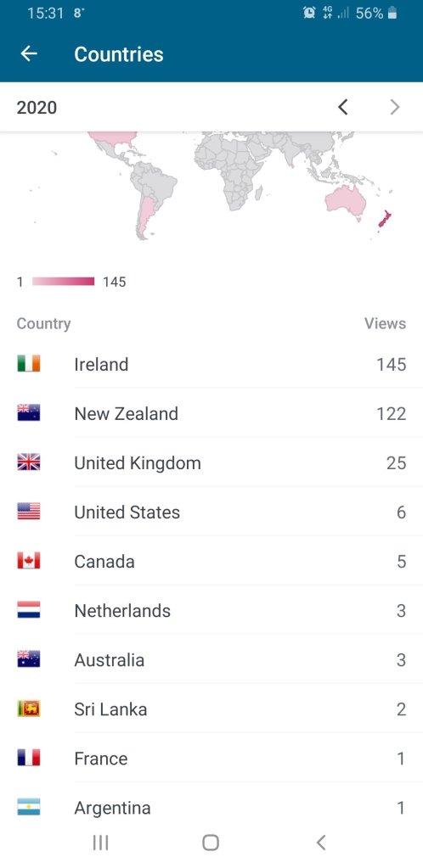This screenshot has width=423, height=868.
Task: Select the Argentina entry in the list
Action: point(211,807)
